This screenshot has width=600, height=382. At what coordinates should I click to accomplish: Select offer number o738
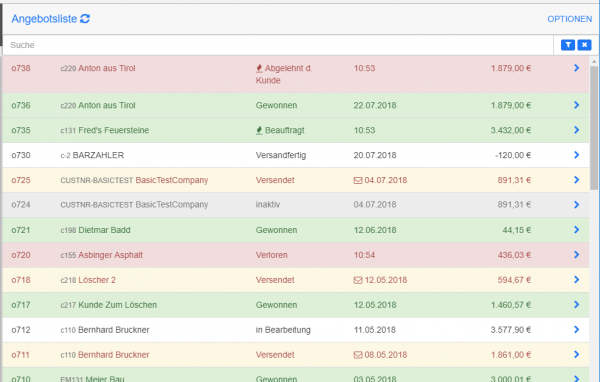21,68
